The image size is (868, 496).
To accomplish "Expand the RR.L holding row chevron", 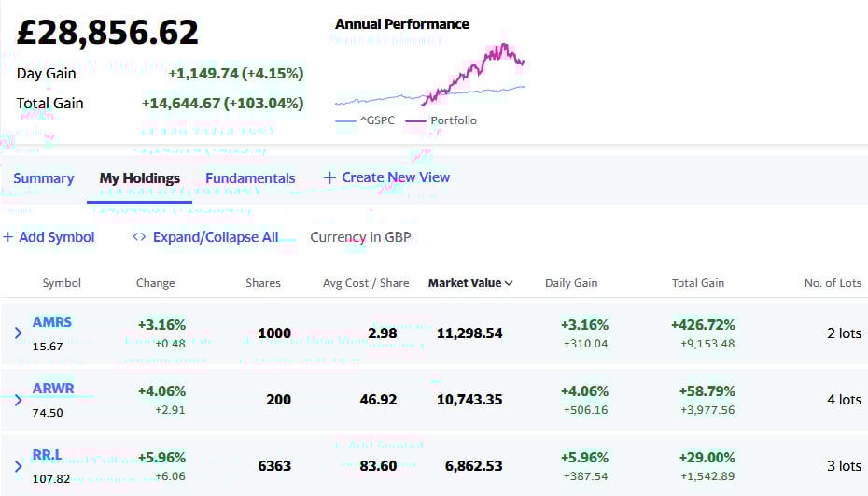I will (x=18, y=466).
